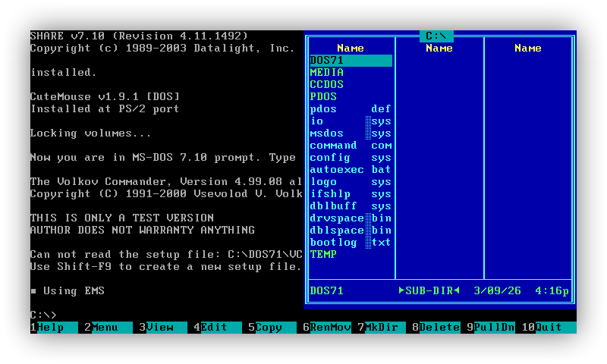Click the 'CuteMouse v1.9.1 [DOS]' line
The width and height of the screenshot is (607, 364).
(105, 97)
